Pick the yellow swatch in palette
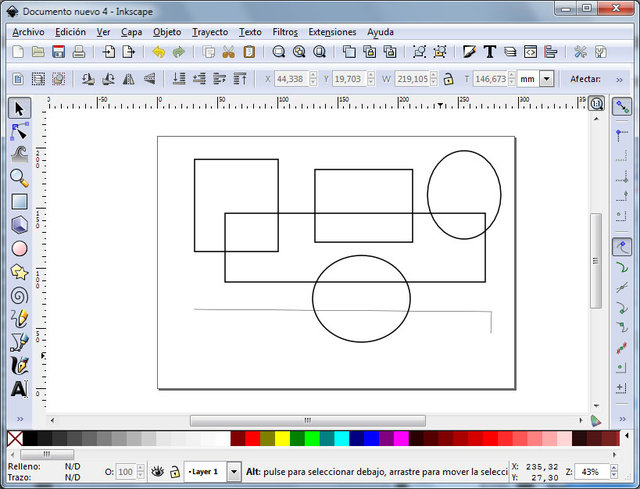This screenshot has width=640, height=489. point(282,439)
